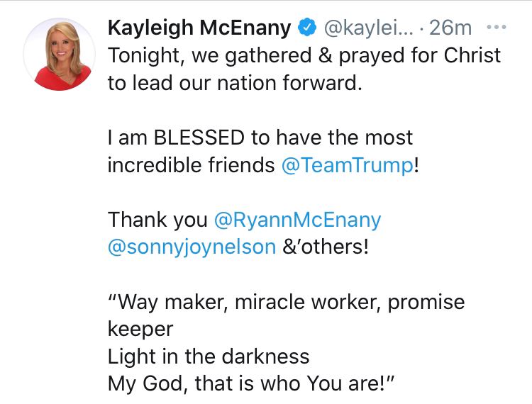Image resolution: width=532 pixels, height=404 pixels.
Task: Click the "Thank you" text
Action: click(x=157, y=220)
